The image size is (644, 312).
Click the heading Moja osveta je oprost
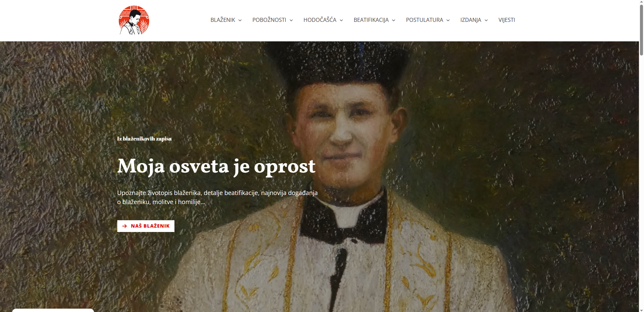[x=216, y=166]
